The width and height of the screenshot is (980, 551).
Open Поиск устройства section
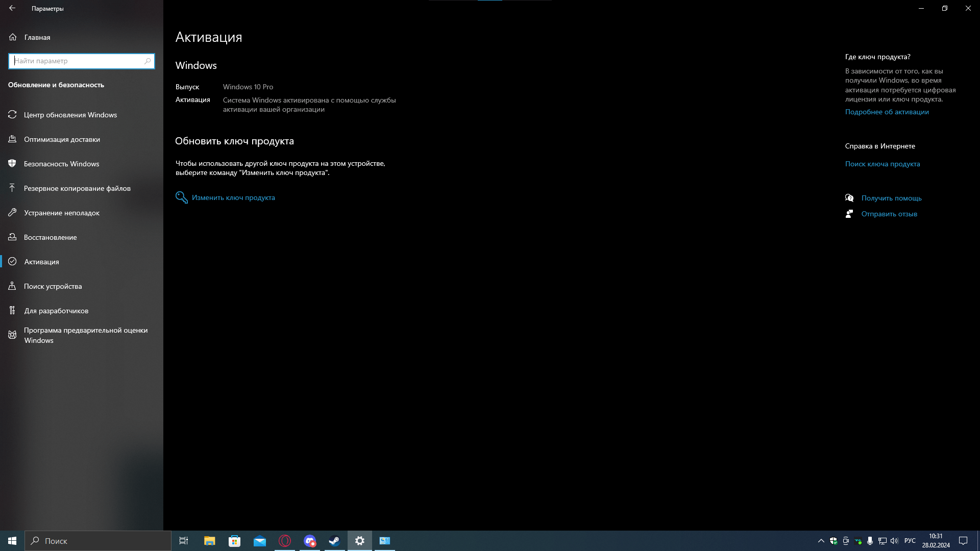coord(53,286)
